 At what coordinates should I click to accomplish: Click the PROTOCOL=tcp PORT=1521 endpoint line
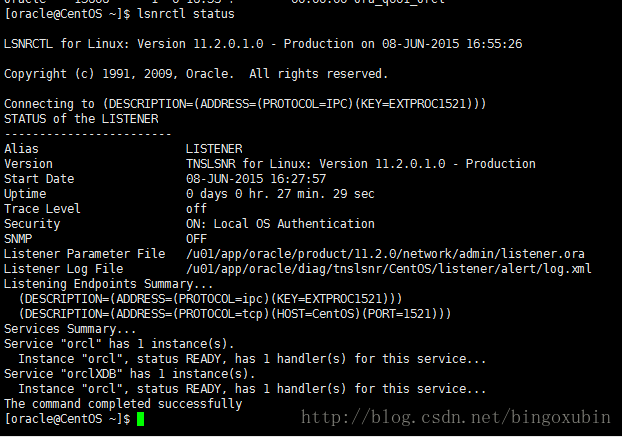(x=235, y=314)
